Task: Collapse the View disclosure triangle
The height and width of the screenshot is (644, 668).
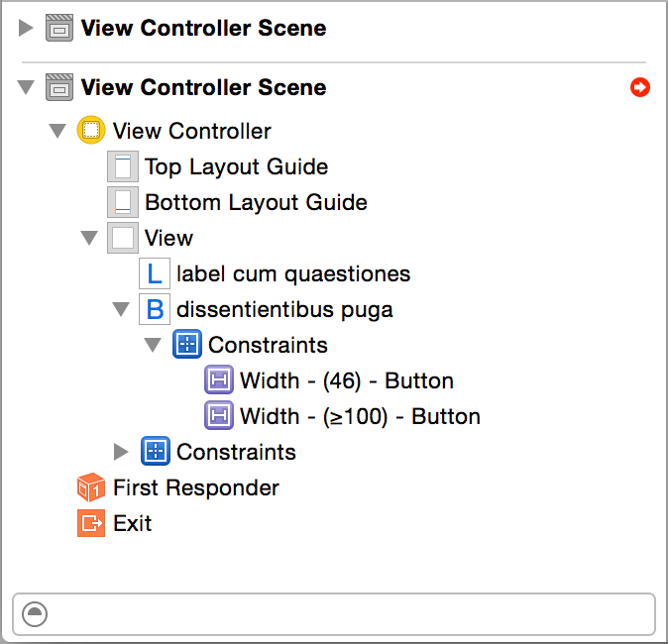Action: click(89, 238)
